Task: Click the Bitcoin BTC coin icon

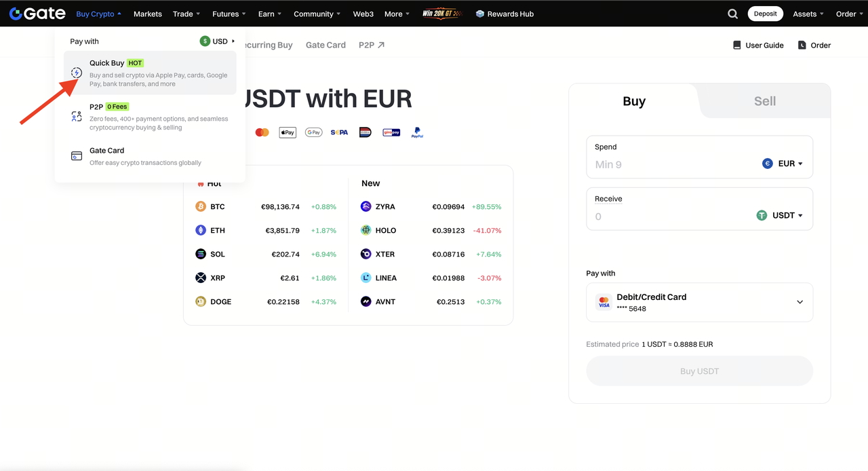Action: click(201, 206)
